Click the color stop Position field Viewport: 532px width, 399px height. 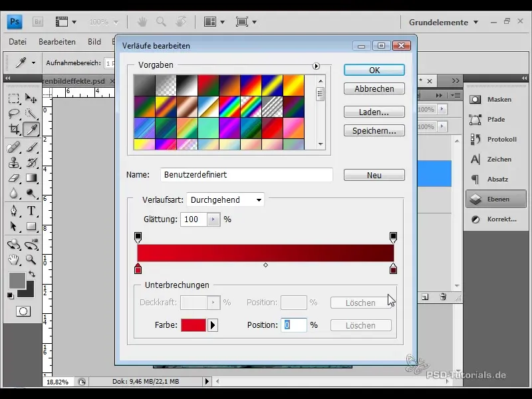pos(294,325)
